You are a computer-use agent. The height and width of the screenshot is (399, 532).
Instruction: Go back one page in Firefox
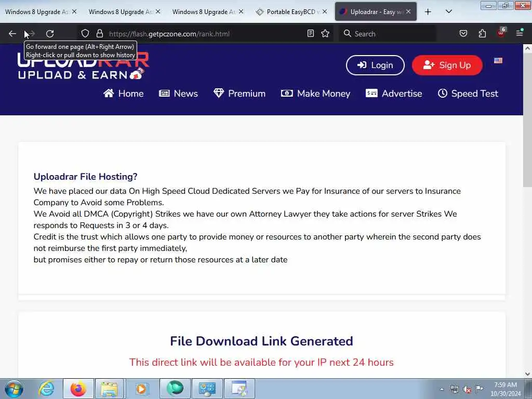pyautogui.click(x=12, y=34)
